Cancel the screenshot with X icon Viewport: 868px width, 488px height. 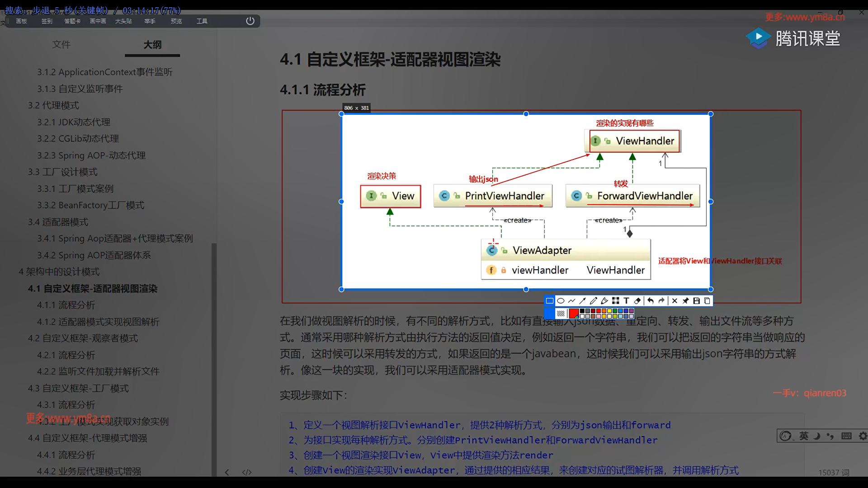coord(675,301)
